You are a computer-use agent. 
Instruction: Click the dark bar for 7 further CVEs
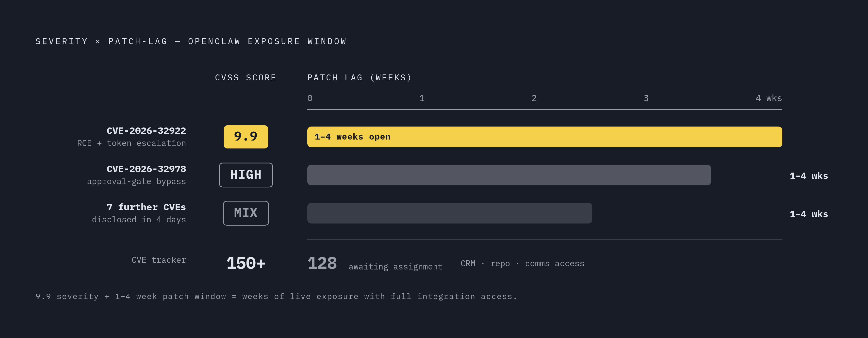click(449, 213)
